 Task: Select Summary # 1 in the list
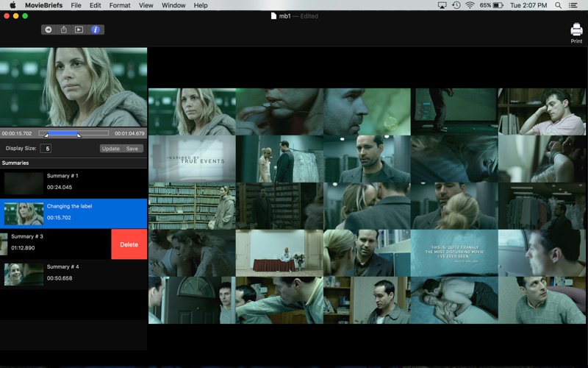coord(73,183)
